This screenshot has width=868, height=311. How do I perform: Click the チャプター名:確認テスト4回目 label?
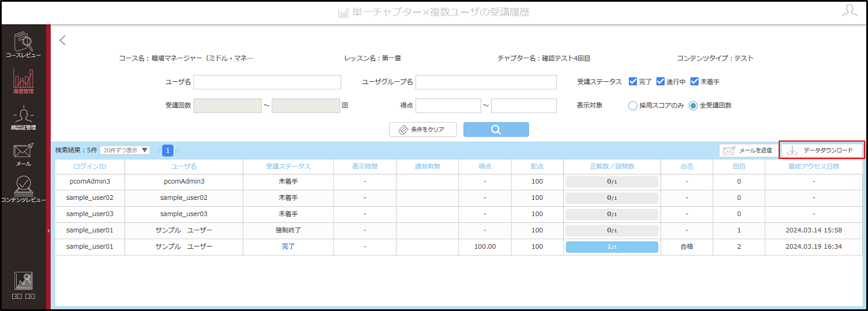[544, 58]
